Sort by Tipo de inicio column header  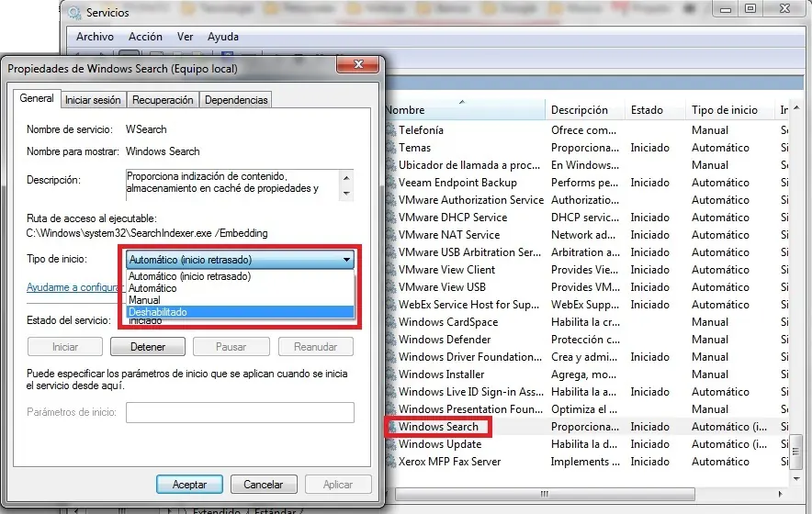point(729,110)
